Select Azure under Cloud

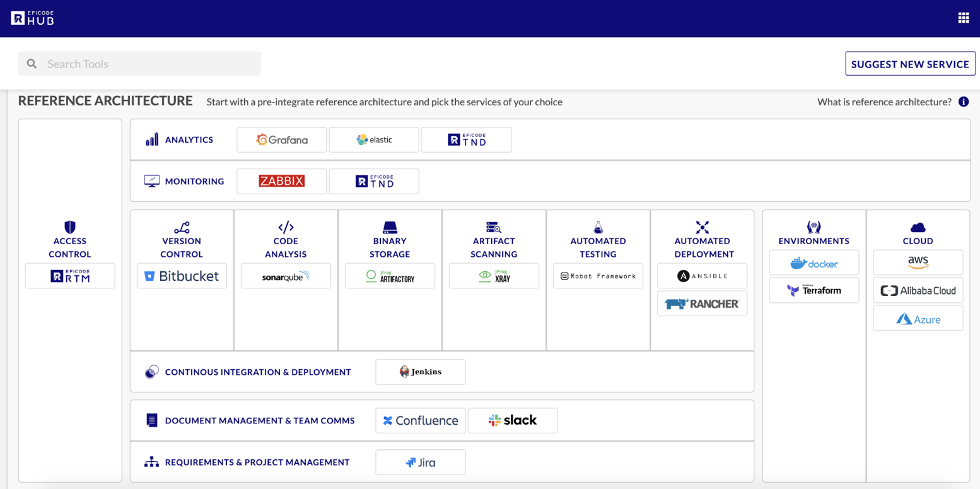point(918,318)
